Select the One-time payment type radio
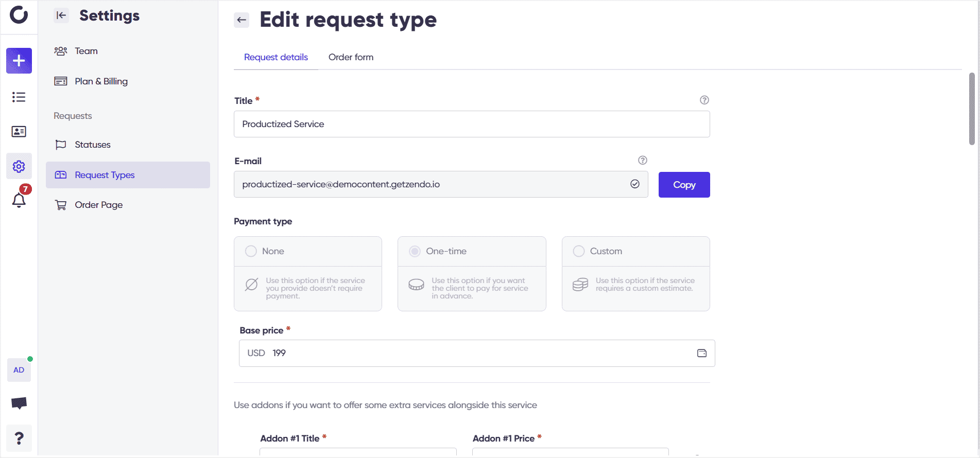The image size is (980, 458). click(415, 251)
